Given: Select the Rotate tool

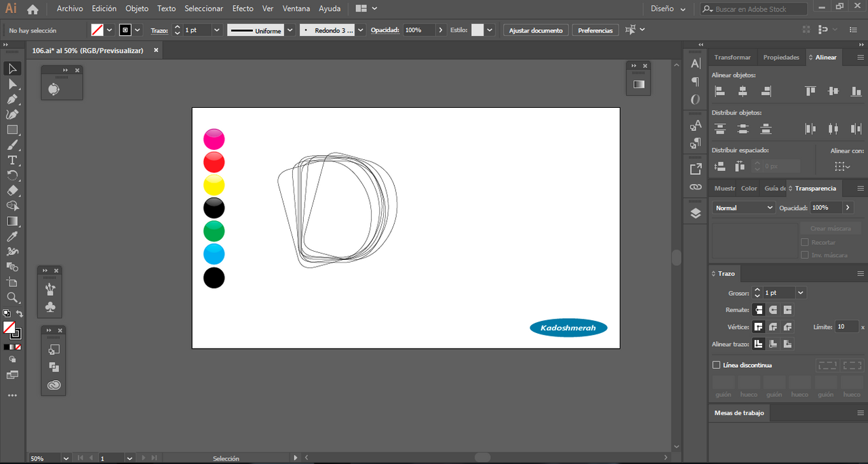Looking at the screenshot, I should pyautogui.click(x=12, y=176).
